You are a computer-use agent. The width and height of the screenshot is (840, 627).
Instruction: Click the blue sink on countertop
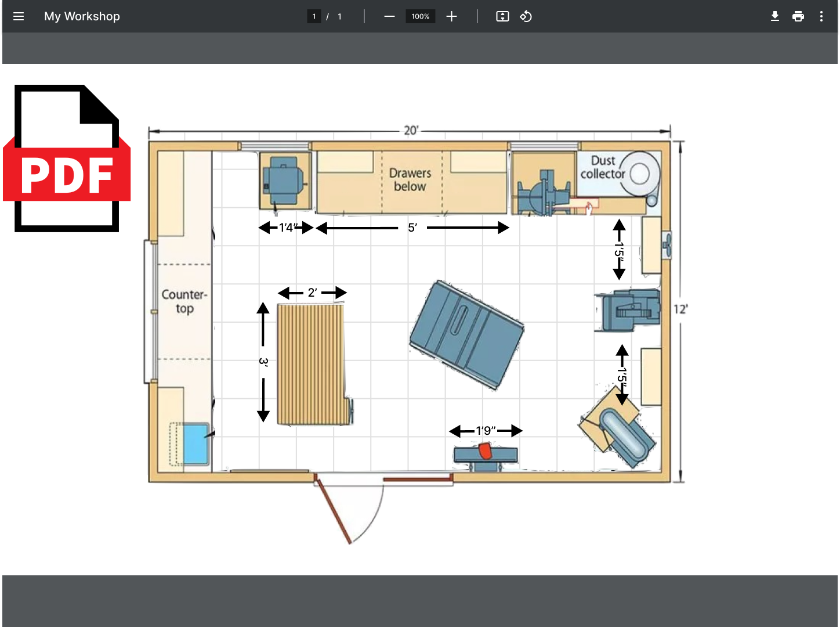pos(196,444)
